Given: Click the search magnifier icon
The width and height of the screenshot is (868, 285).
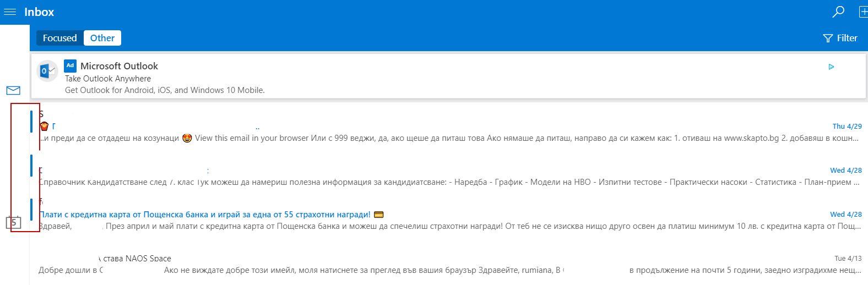Looking at the screenshot, I should 838,12.
